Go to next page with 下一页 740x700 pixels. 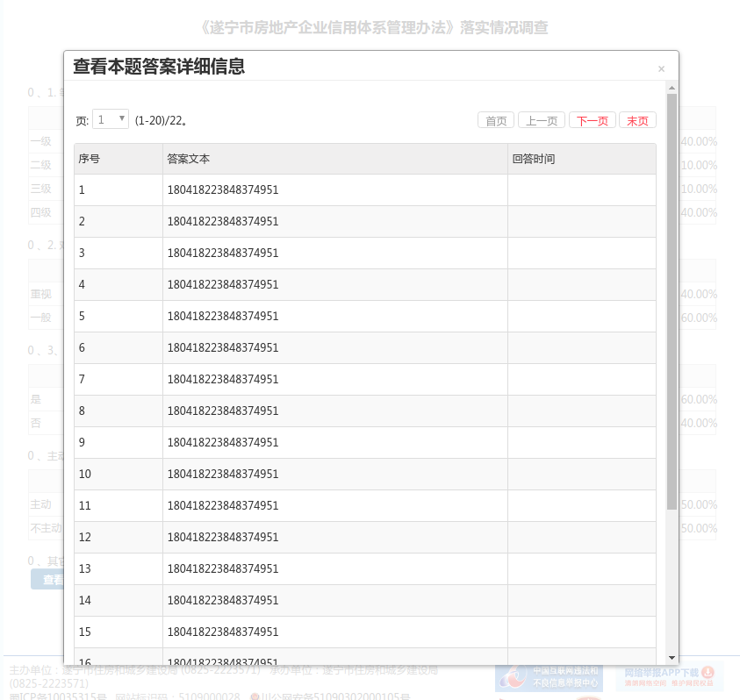592,120
